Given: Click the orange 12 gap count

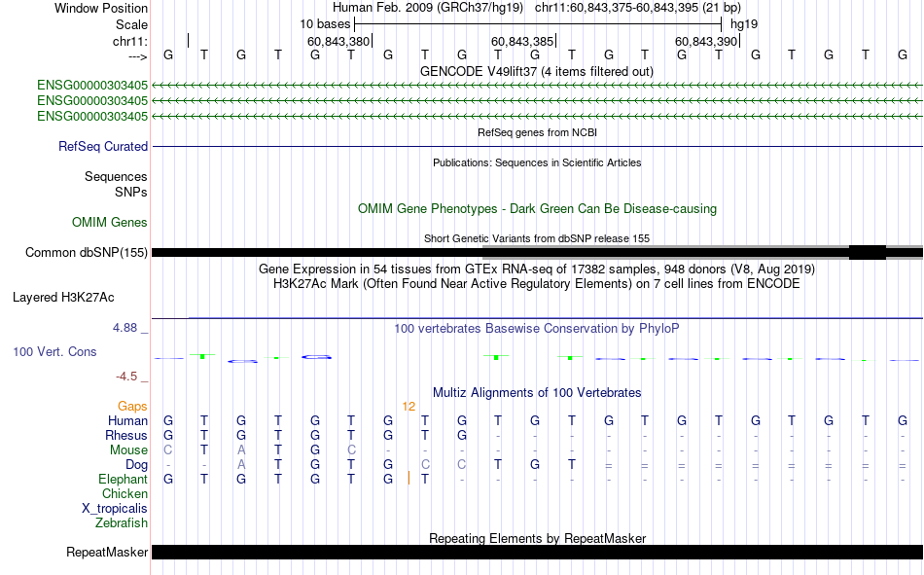Looking at the screenshot, I should point(409,407).
